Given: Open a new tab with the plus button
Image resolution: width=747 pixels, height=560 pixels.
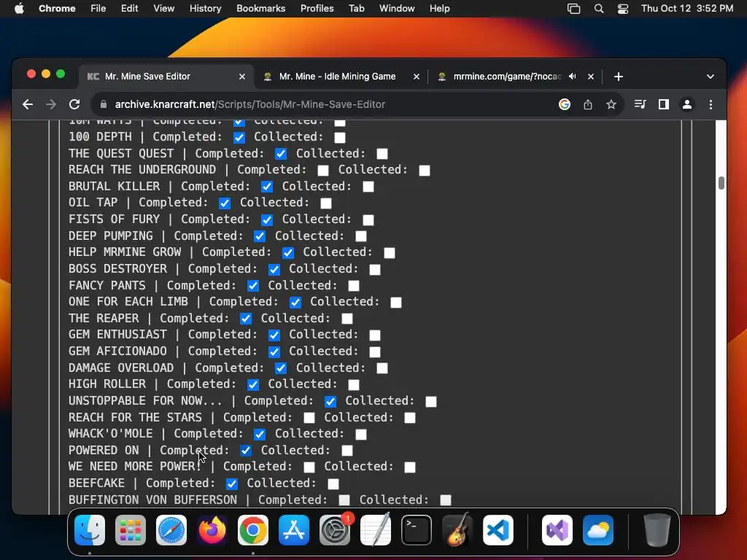Looking at the screenshot, I should pyautogui.click(x=619, y=77).
